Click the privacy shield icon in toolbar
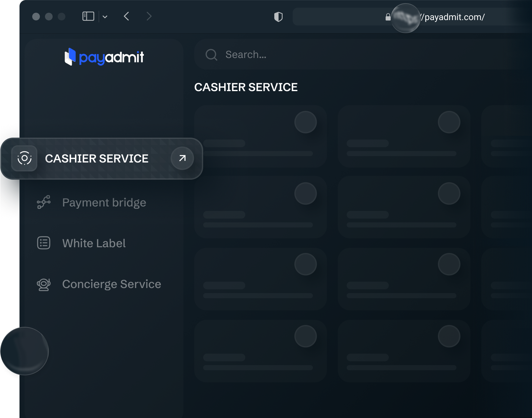 (278, 17)
